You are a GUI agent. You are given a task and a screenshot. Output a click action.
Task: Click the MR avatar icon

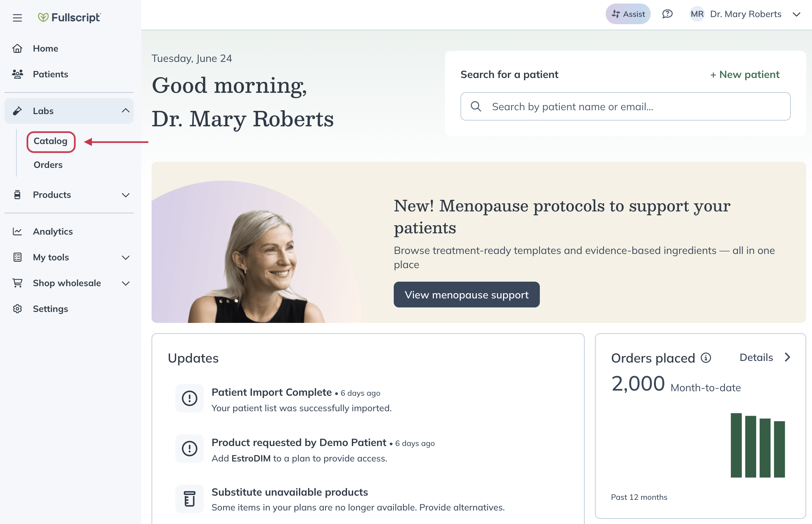[697, 14]
